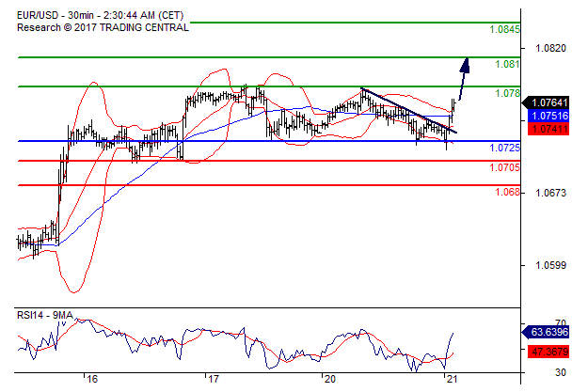
Task: Select the 1.0845 resistance level label
Action: click(x=505, y=29)
